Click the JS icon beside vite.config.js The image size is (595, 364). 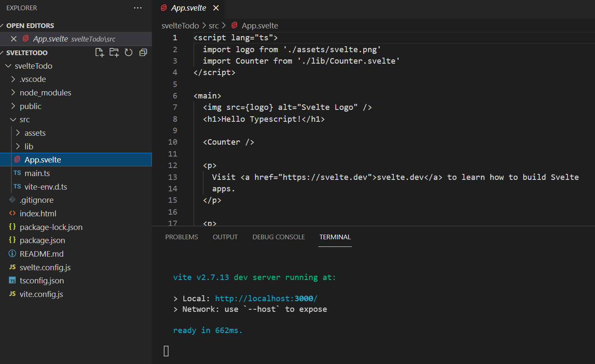12,294
